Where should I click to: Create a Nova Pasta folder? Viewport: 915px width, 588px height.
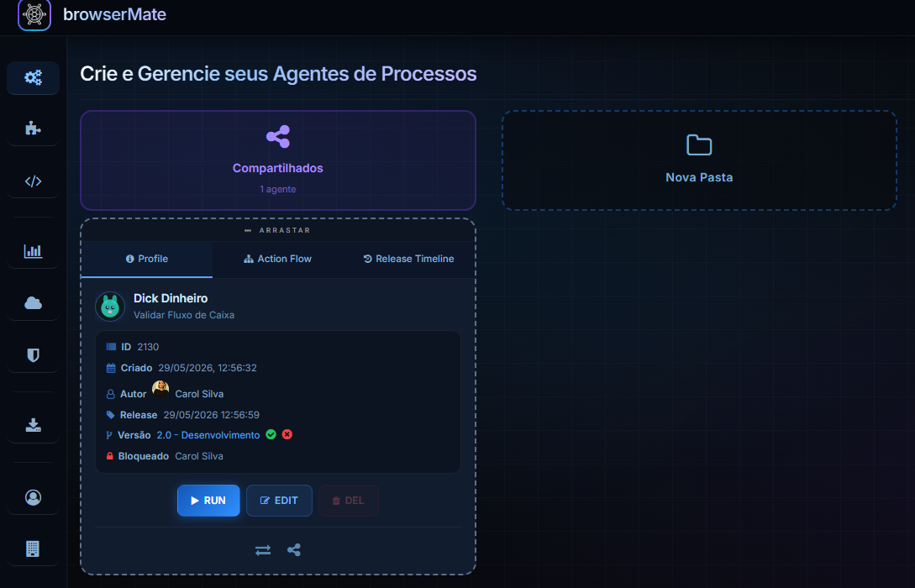click(699, 160)
